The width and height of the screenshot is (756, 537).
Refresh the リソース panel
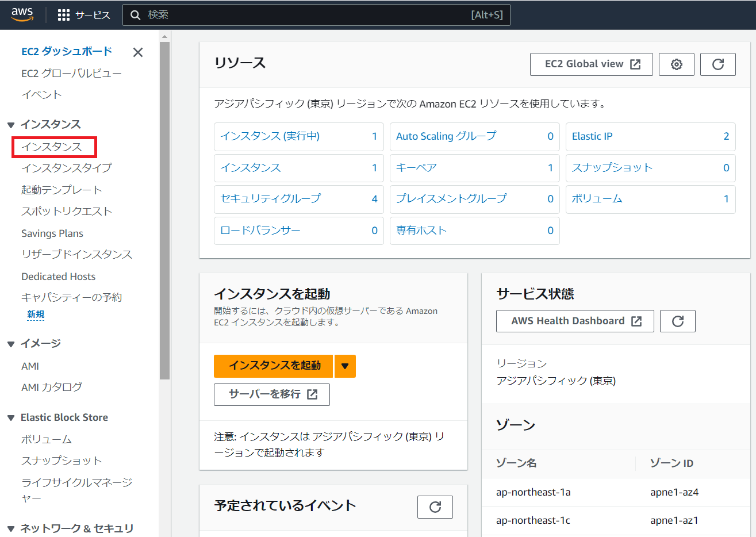[717, 64]
